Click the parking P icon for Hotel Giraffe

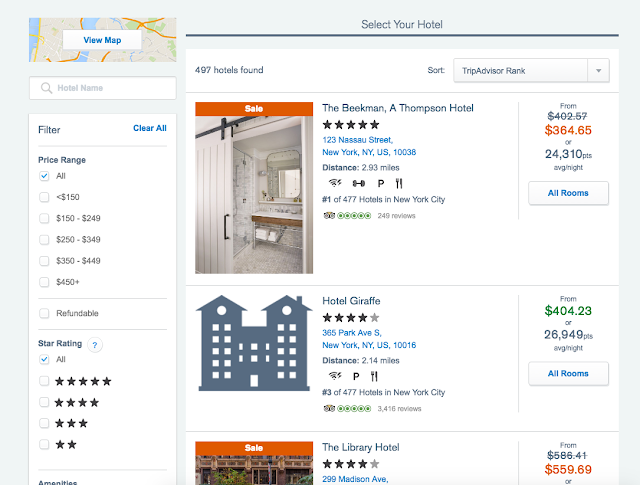(356, 376)
